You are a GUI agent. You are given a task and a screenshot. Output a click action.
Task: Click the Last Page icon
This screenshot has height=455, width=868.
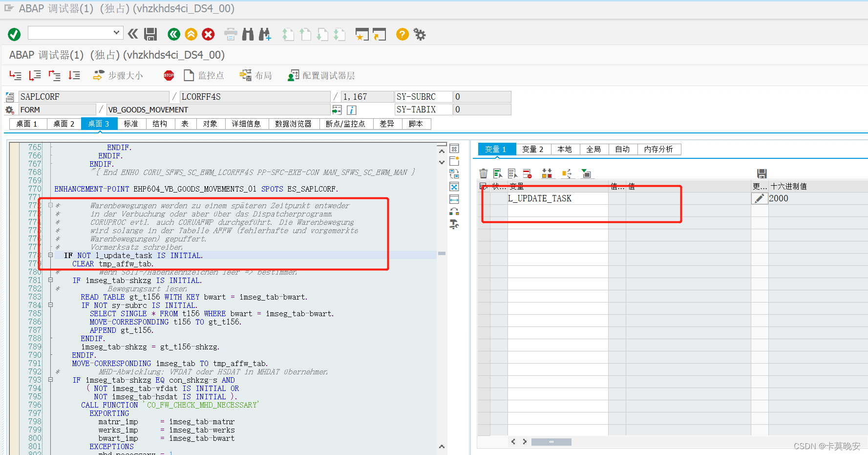click(x=339, y=34)
